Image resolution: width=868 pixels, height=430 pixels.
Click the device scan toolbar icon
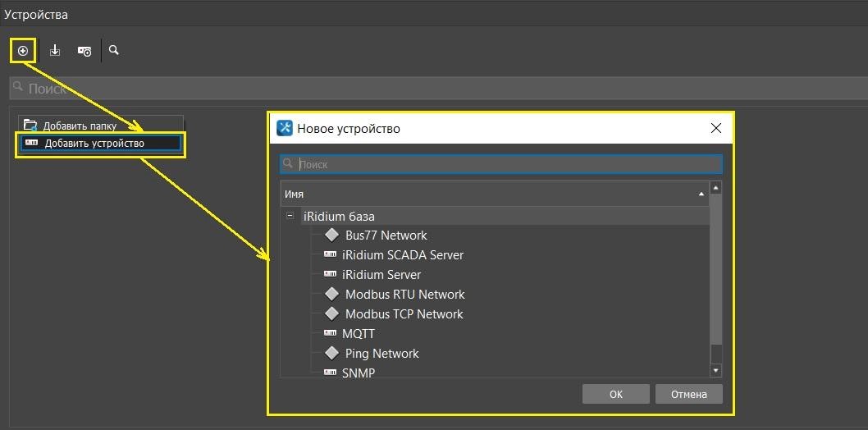[x=85, y=51]
